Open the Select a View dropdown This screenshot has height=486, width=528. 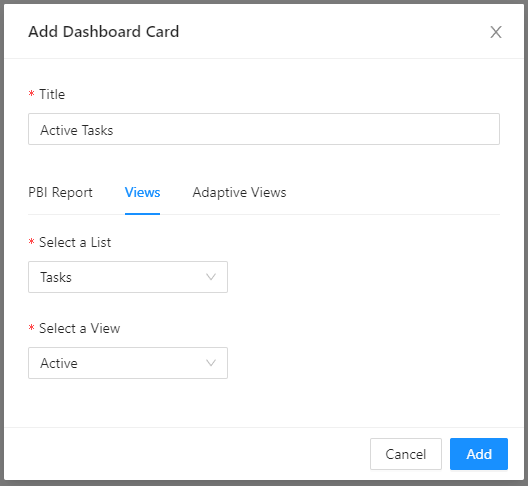tap(128, 363)
